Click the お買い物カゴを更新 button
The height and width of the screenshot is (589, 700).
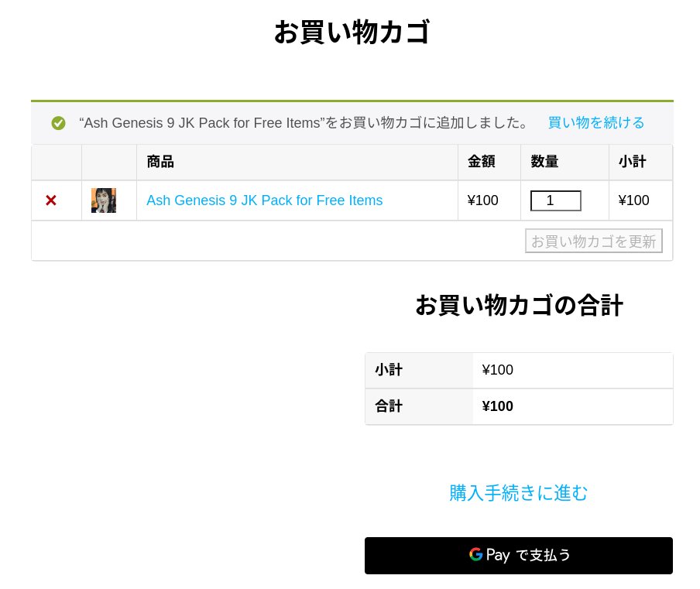click(x=593, y=241)
